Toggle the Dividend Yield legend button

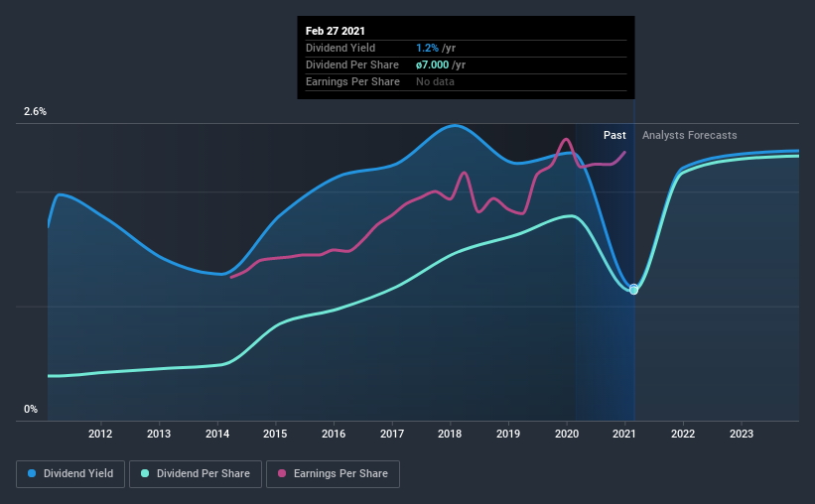70,474
